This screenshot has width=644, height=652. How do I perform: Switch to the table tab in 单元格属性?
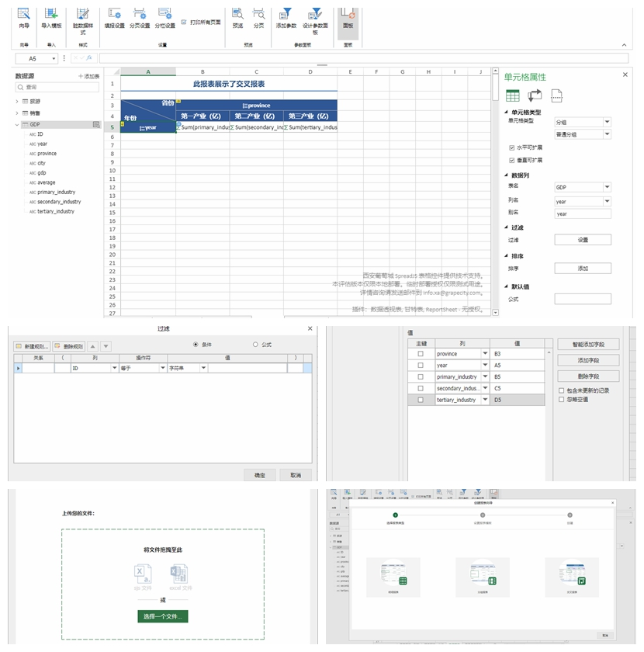pos(512,95)
